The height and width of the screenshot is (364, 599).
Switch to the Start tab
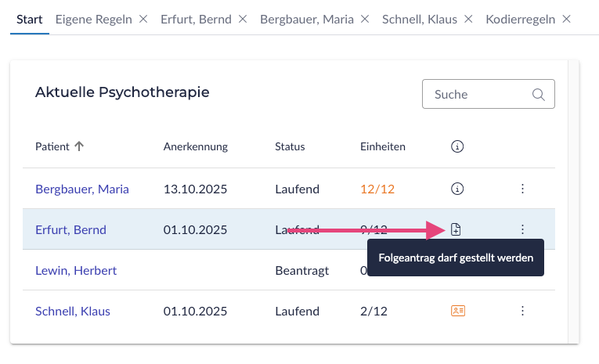29,19
